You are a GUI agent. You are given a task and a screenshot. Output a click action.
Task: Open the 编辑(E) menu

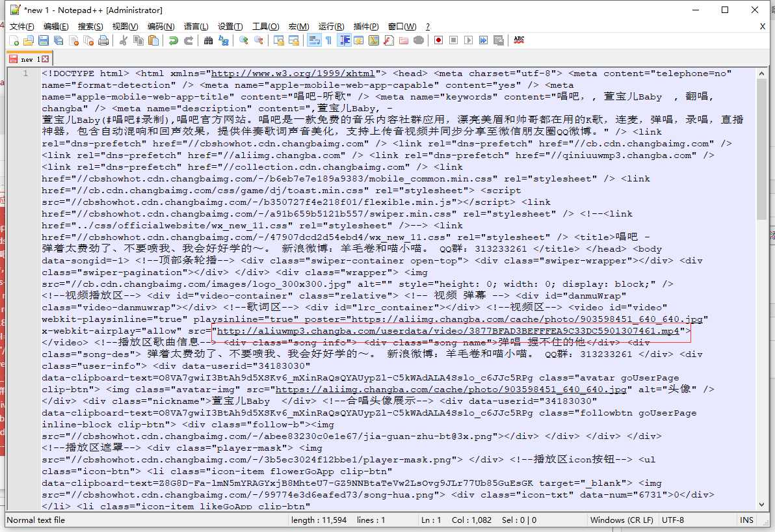pyautogui.click(x=56, y=26)
